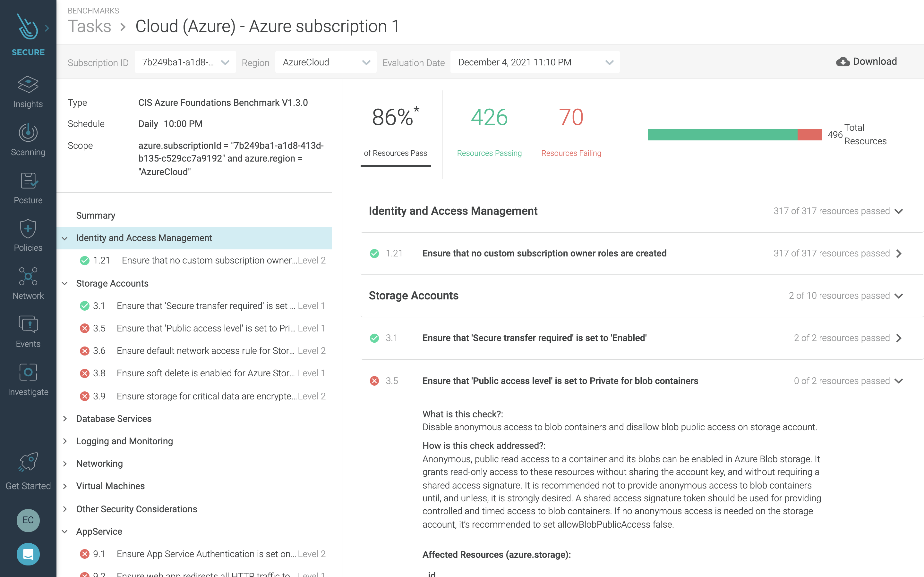Open the Policies section
The image size is (924, 577).
pos(28,235)
